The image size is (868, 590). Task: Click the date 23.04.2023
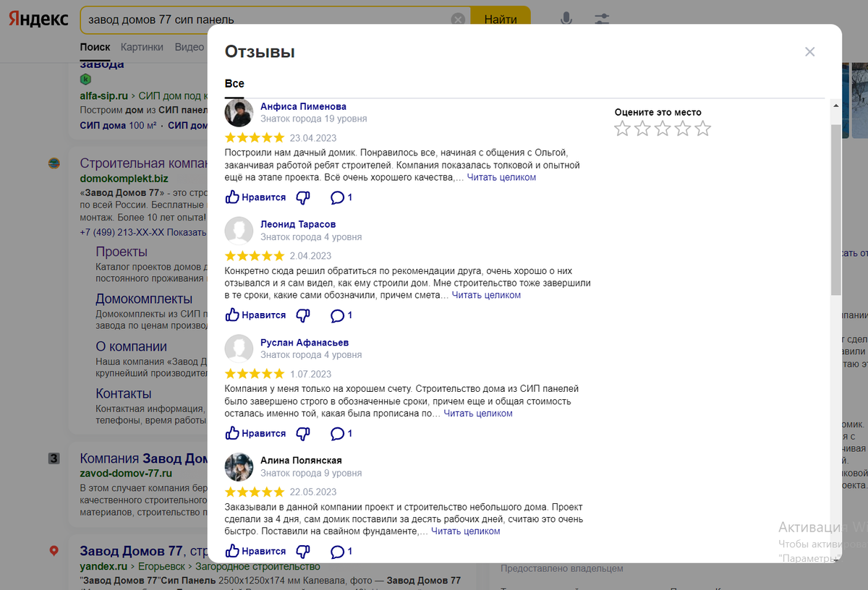(x=313, y=138)
